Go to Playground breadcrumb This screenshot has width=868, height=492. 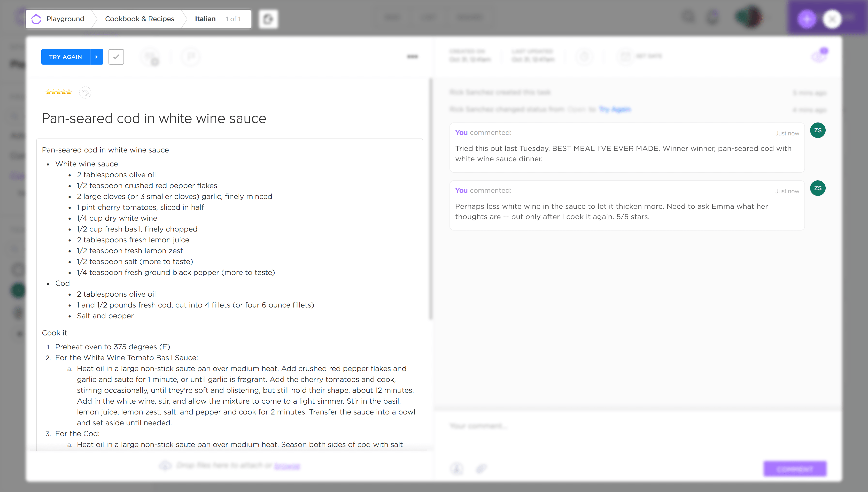pos(65,19)
